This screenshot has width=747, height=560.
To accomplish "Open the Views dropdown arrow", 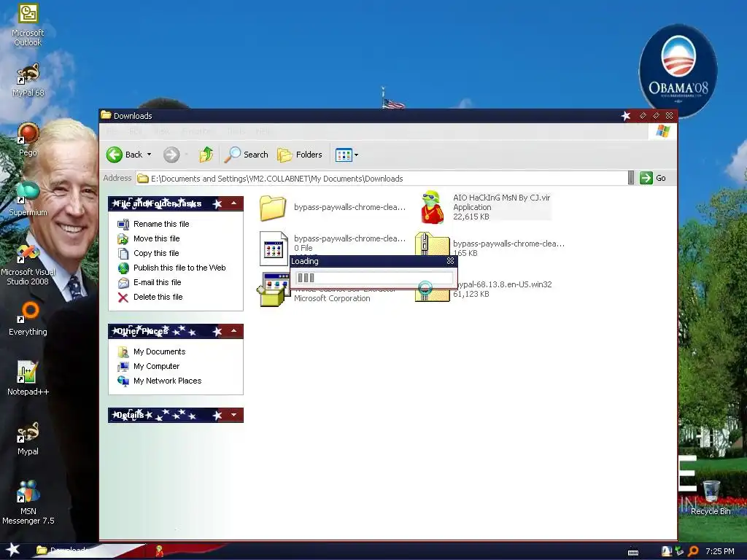I will coord(356,155).
